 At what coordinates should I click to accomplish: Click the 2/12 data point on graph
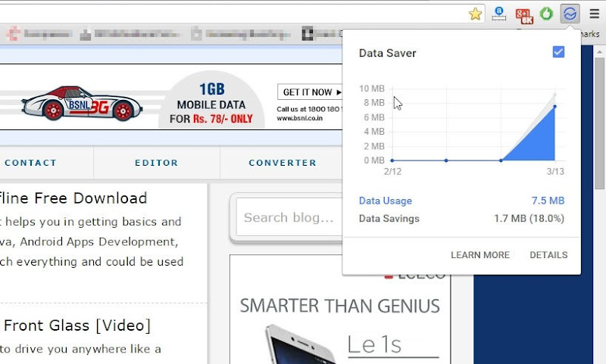point(392,160)
